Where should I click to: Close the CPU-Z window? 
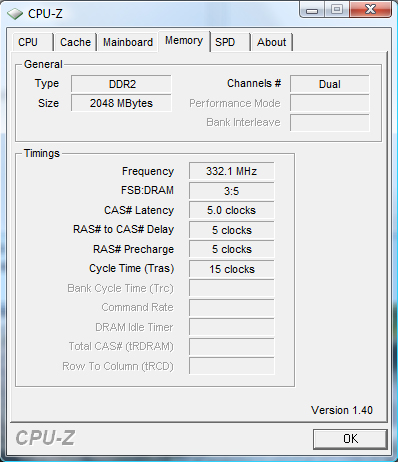pyautogui.click(x=370, y=9)
